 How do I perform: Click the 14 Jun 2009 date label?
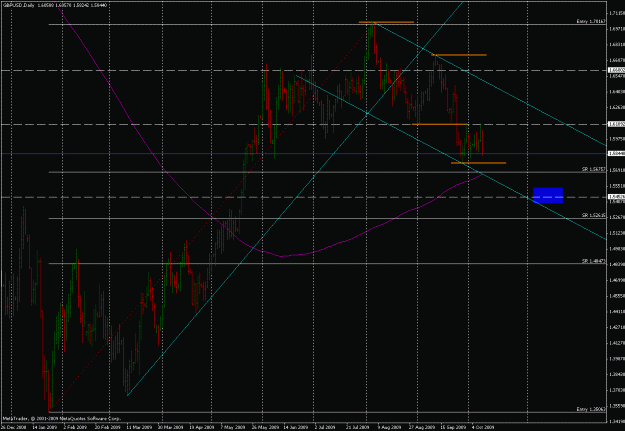click(295, 427)
